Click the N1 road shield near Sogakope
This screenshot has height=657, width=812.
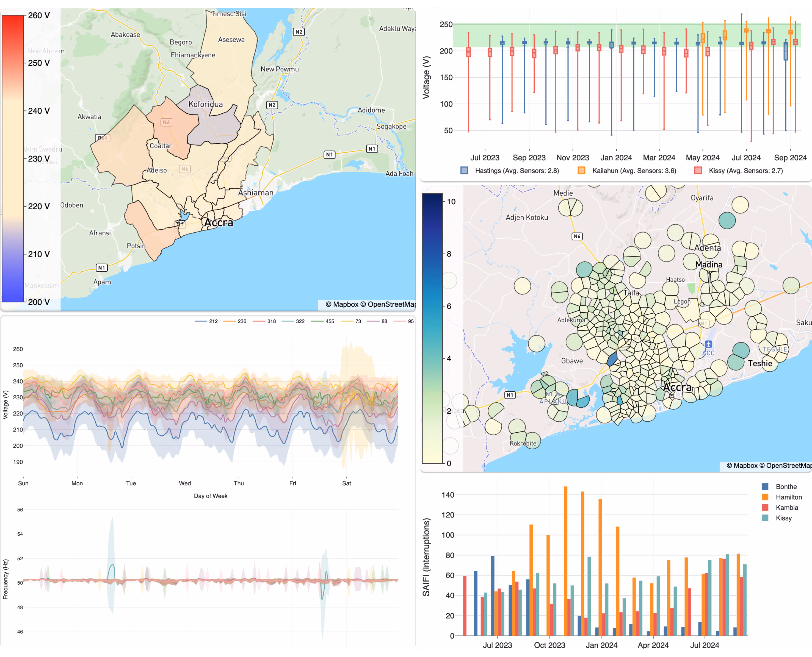click(x=372, y=148)
